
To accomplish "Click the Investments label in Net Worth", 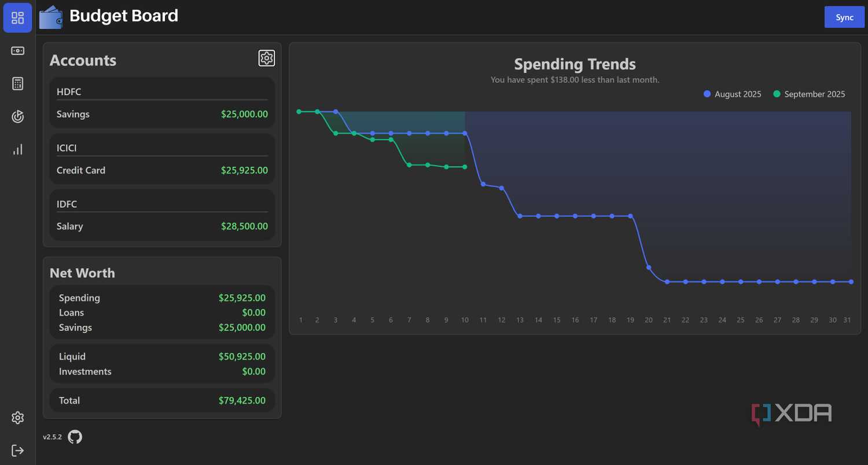I will (85, 371).
